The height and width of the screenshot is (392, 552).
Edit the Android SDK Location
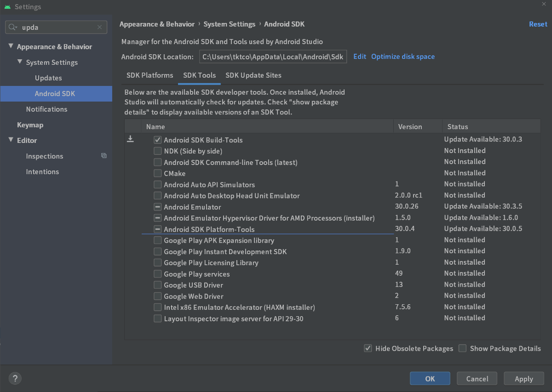click(x=359, y=56)
